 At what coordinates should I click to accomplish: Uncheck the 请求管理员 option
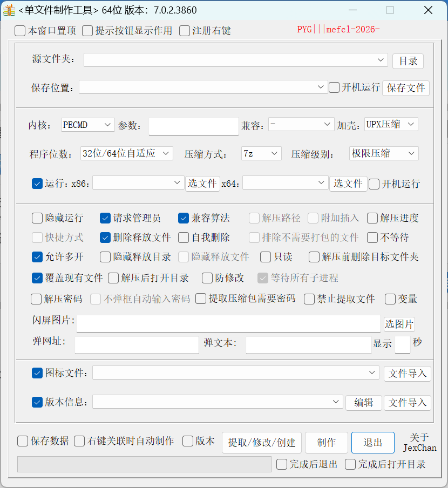[105, 218]
